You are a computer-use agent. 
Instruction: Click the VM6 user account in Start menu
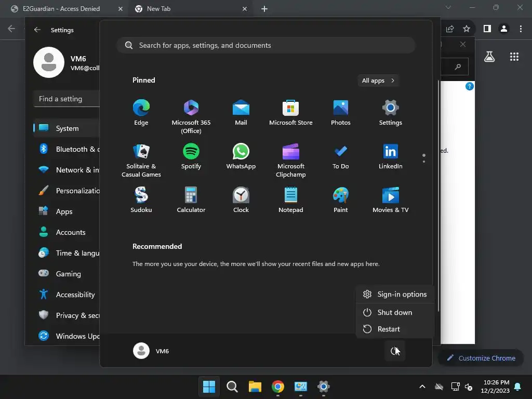coord(151,351)
